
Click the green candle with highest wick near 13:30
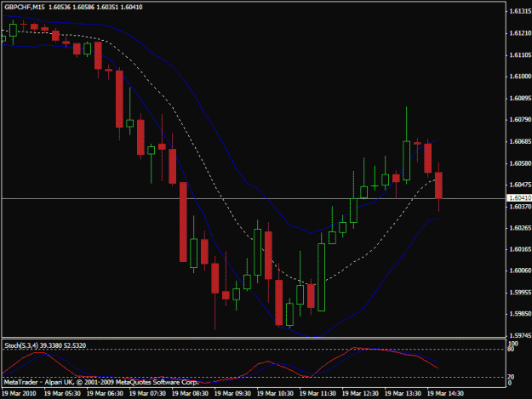pyautogui.click(x=407, y=160)
